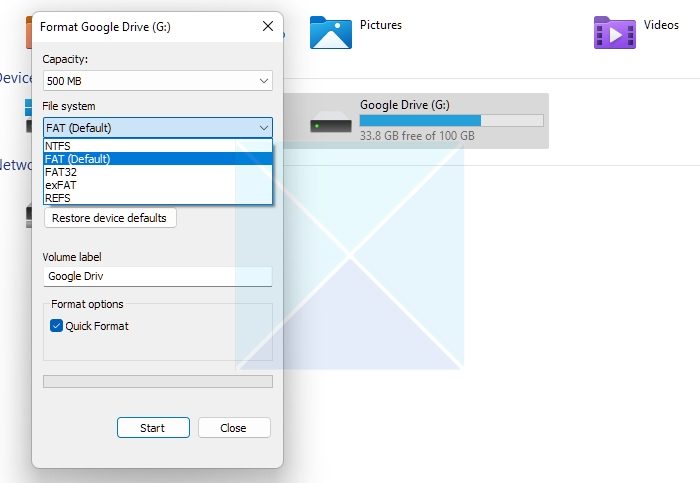This screenshot has width=700, height=483.
Task: Select the Google Drive (G:) drive icon
Action: [331, 121]
